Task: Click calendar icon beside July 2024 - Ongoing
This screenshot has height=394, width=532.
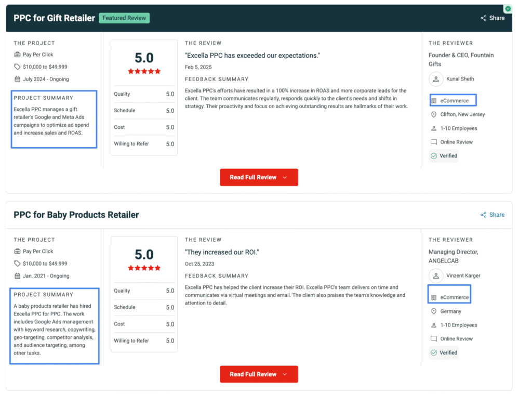Action: point(17,79)
